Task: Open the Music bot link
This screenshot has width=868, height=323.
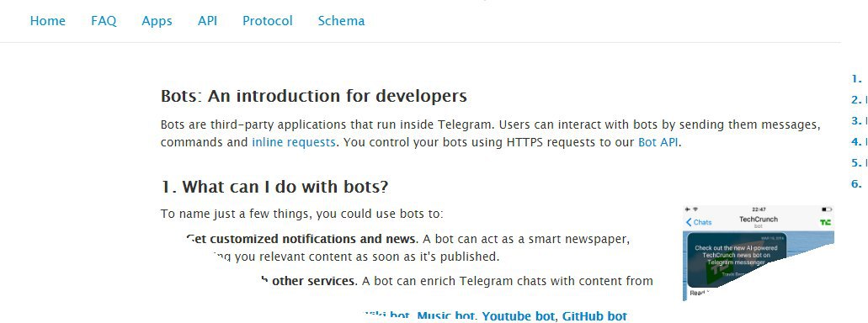Action: click(x=445, y=316)
